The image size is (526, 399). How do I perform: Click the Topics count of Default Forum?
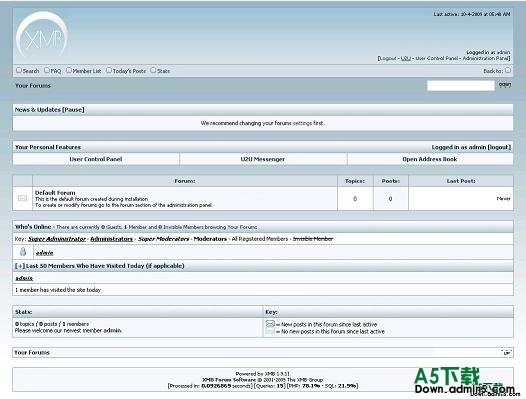pos(355,199)
